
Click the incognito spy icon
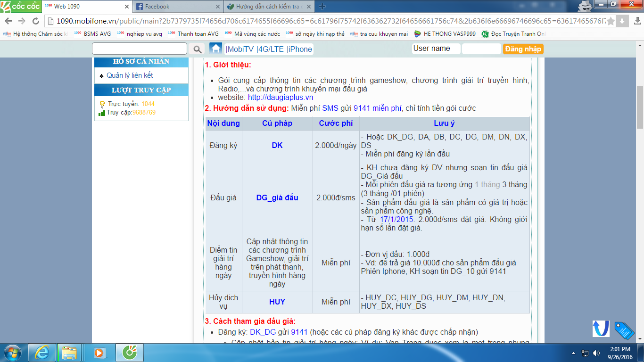point(585,5)
